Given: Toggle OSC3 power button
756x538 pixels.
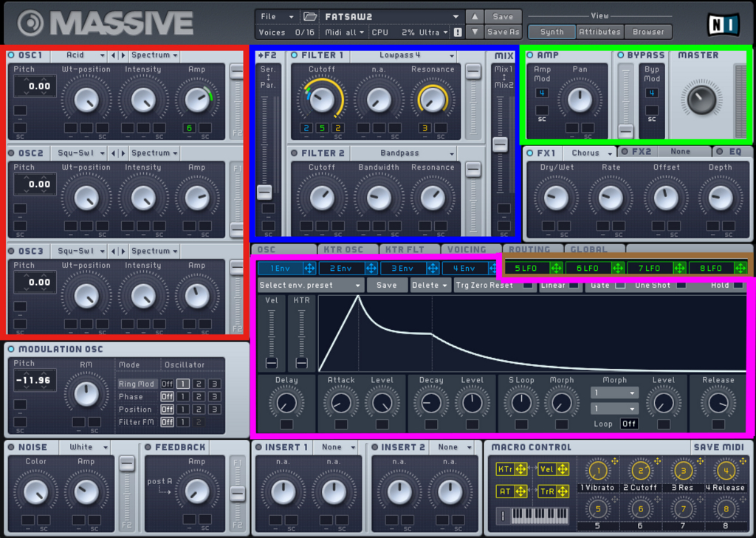Looking at the screenshot, I should coord(11,251).
